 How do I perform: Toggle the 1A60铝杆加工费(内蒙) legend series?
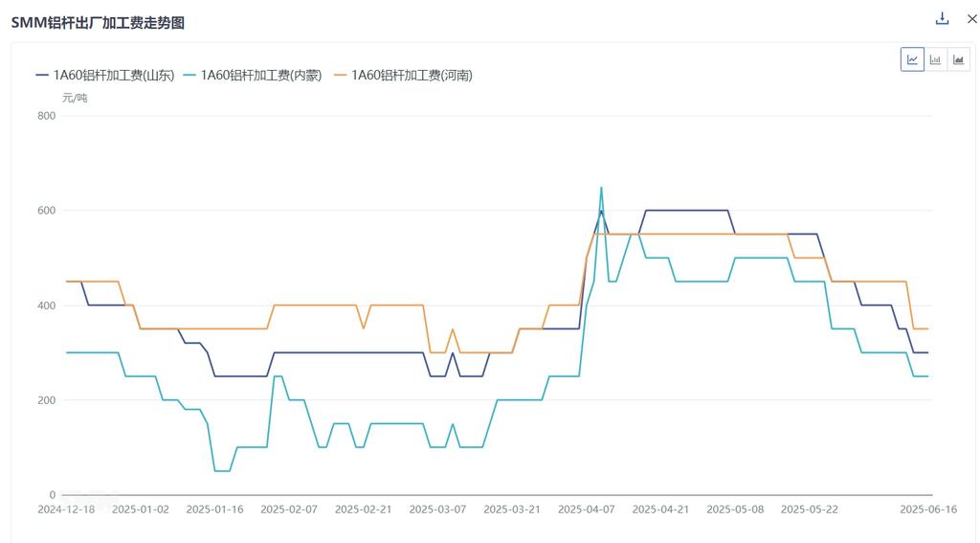(260, 75)
